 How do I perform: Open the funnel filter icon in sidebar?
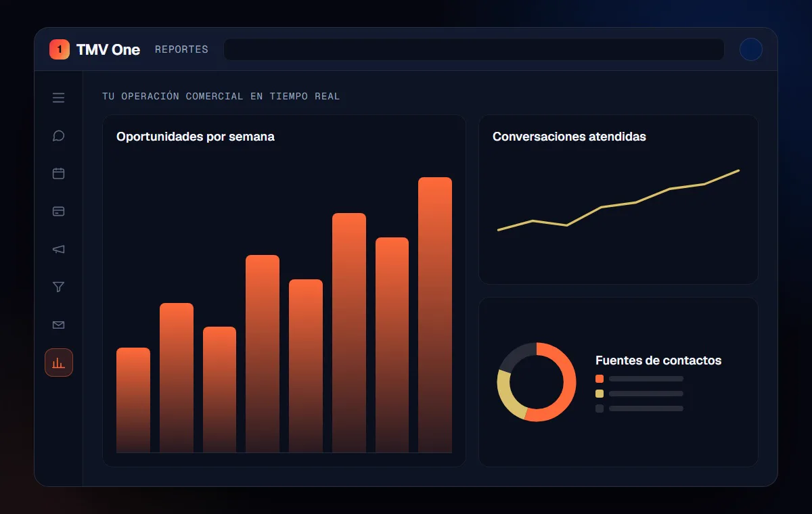tap(59, 287)
